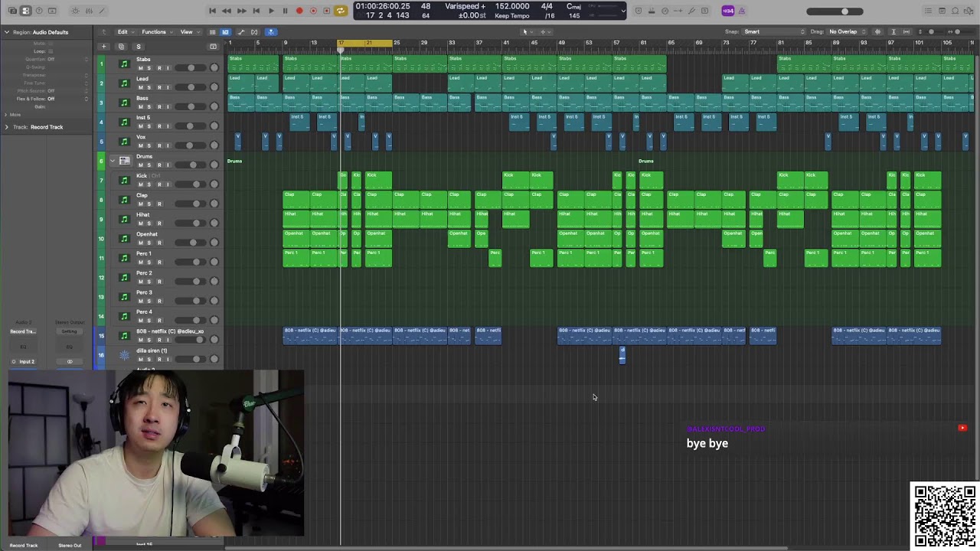Record-enable the Bass track
This screenshot has width=980, height=551.
(158, 107)
